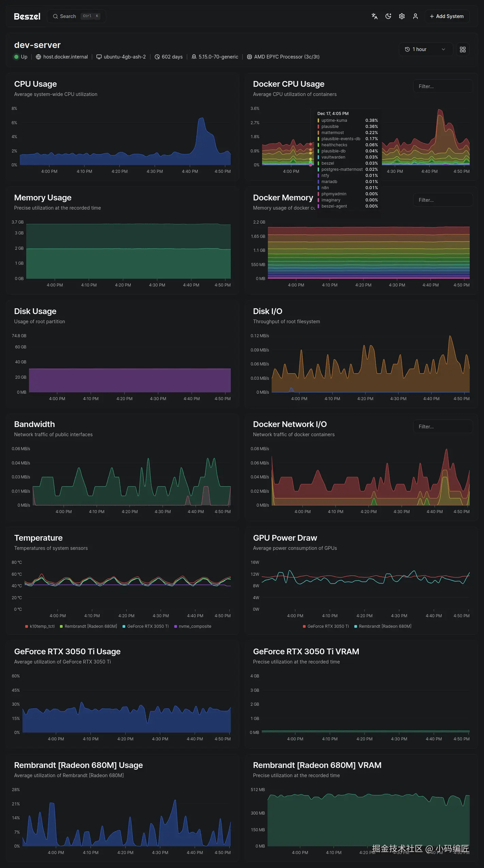This screenshot has width=484, height=868.
Task: Click the nvme_composite legend entry
Action: [193, 626]
